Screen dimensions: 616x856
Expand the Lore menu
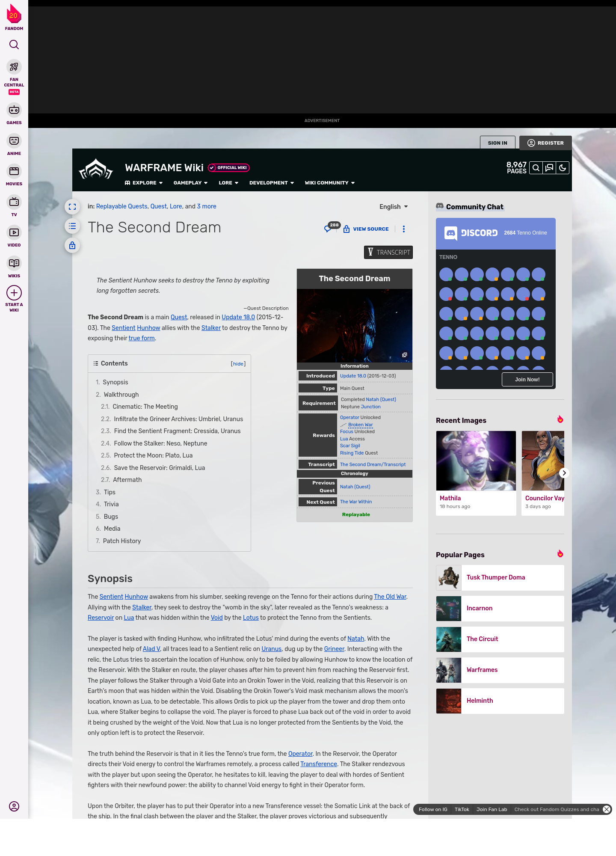point(228,183)
